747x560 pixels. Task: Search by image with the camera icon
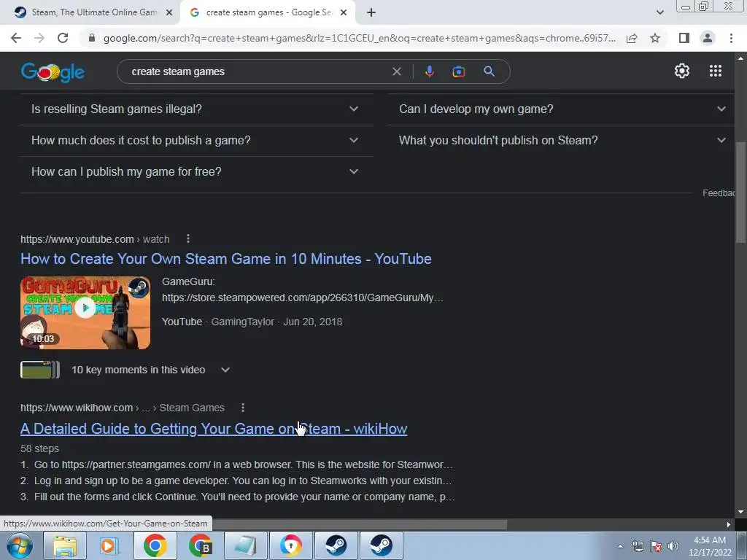pos(458,72)
